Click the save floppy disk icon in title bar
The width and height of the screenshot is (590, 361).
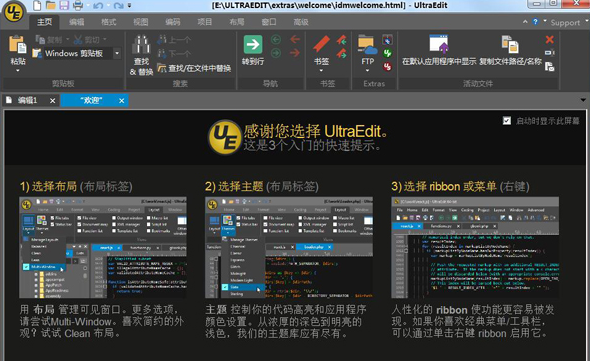click(64, 5)
